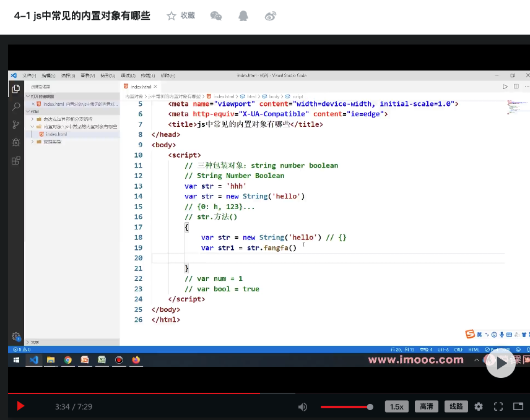Toggle fullscreen video mode
530x420 pixels.
(x=498, y=406)
